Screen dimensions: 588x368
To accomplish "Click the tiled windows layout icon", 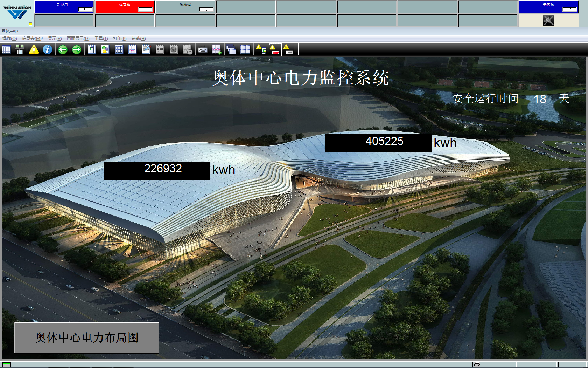I will point(245,49).
